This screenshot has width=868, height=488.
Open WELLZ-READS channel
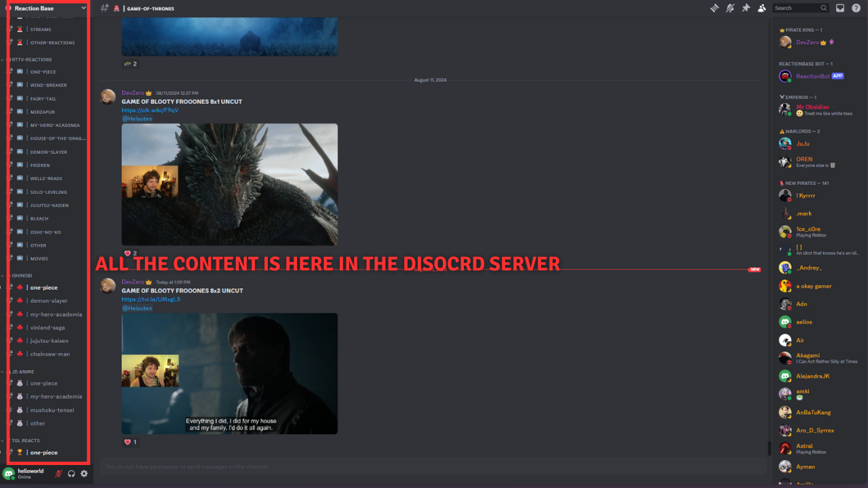(x=47, y=178)
